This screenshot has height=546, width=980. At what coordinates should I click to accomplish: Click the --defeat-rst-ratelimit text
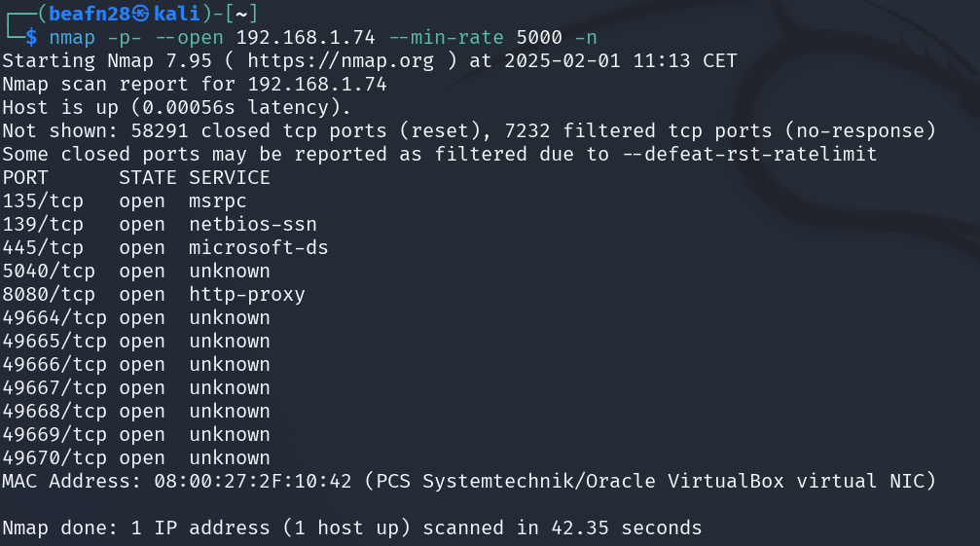point(750,155)
